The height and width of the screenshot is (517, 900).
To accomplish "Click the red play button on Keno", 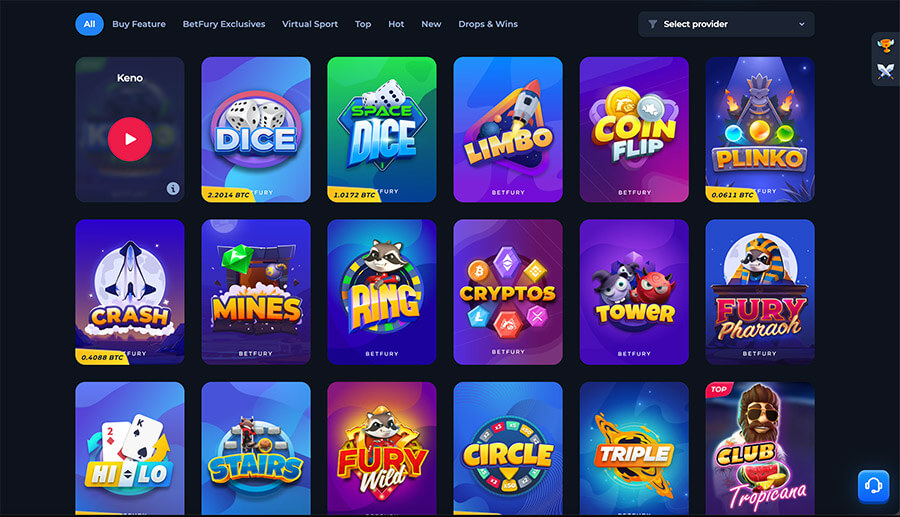I will [x=130, y=139].
